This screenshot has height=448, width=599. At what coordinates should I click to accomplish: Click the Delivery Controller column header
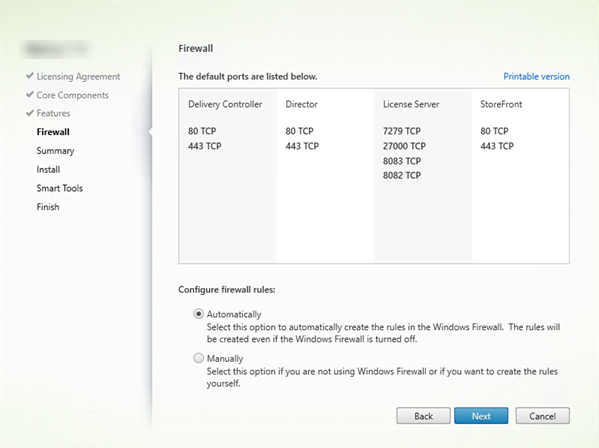point(225,104)
